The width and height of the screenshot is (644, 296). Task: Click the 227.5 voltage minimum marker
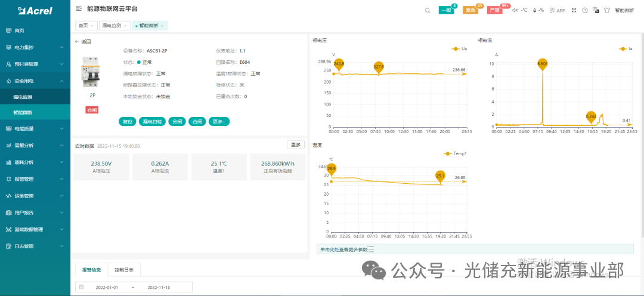379,67
